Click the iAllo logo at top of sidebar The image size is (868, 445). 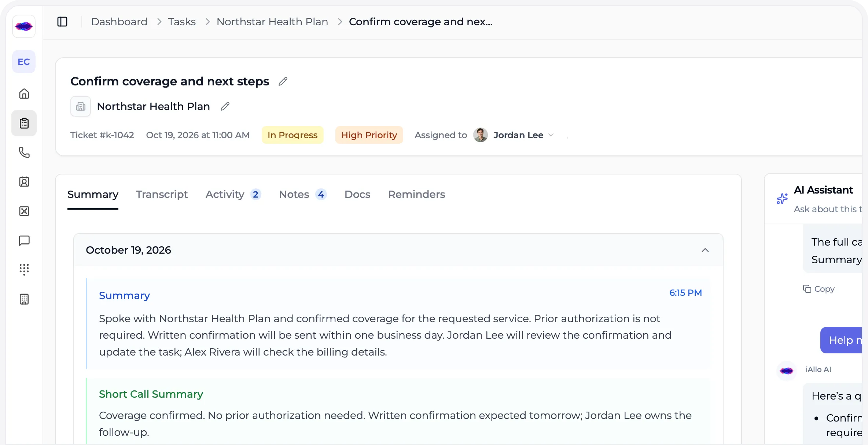point(24,26)
